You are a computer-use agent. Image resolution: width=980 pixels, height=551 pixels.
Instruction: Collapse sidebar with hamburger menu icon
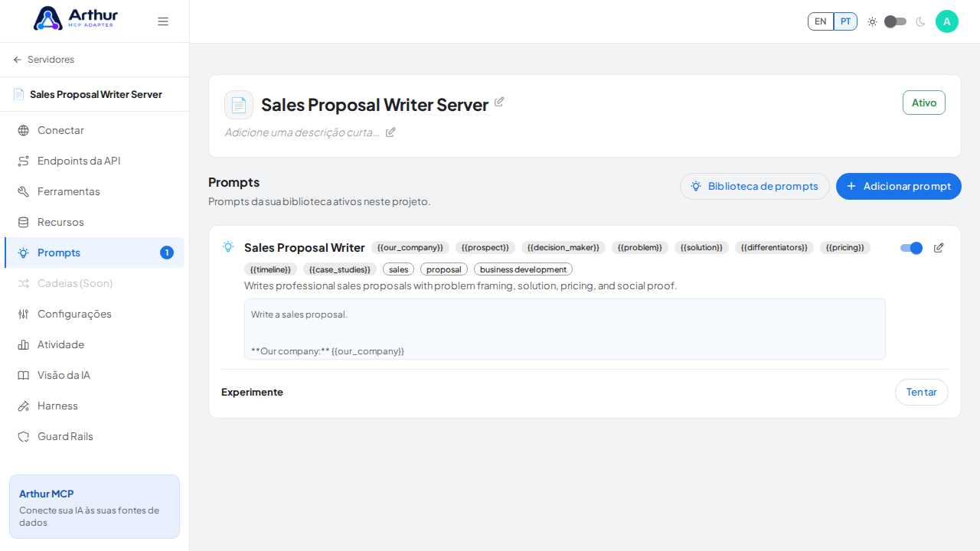163,21
